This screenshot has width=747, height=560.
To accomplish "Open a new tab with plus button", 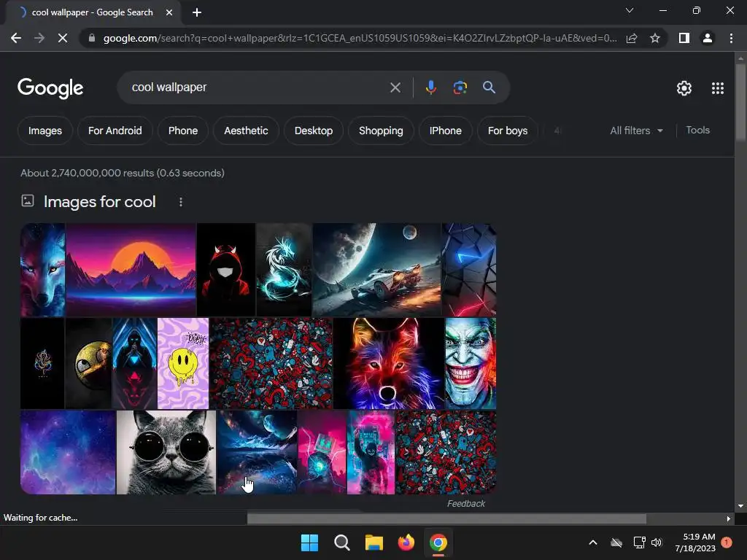I will pos(197,12).
